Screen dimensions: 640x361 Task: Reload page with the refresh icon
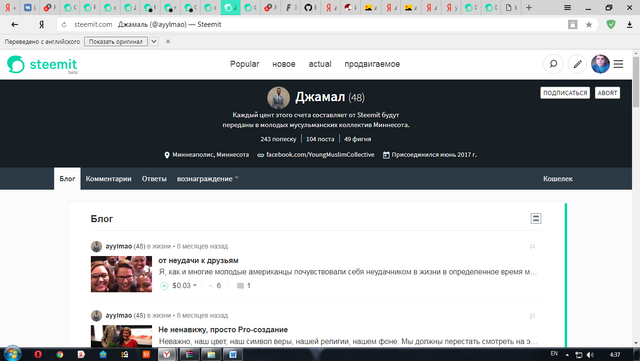coord(64,25)
